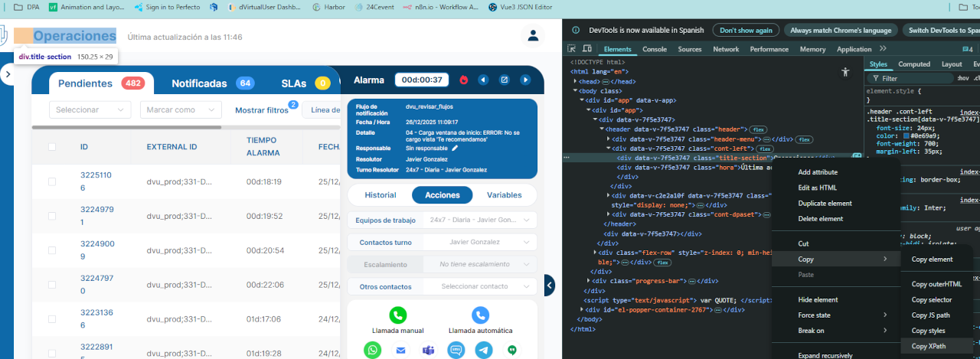Go to previous alarm arrow icon
980x359 pixels.
coord(483,80)
